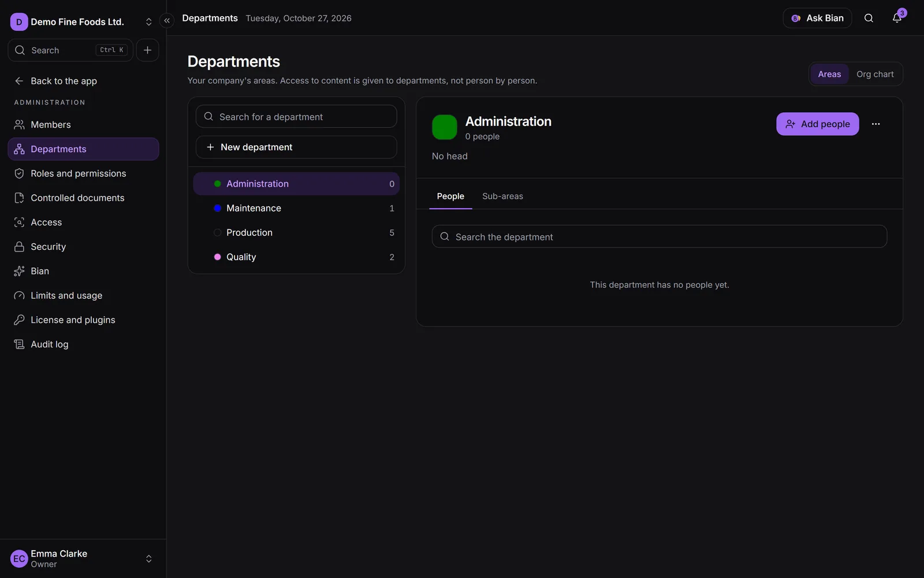Screen dimensions: 924x578
Task: Create a New department
Action: pos(296,147)
